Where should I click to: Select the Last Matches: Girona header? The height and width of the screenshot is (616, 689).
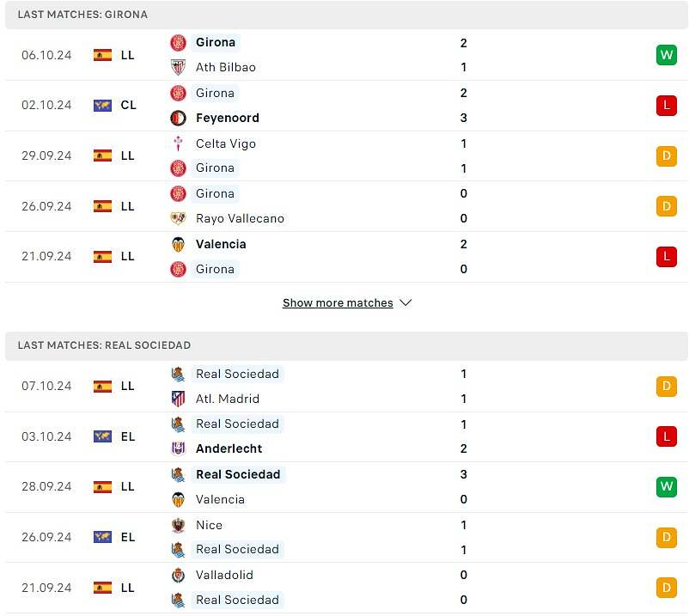coord(82,15)
